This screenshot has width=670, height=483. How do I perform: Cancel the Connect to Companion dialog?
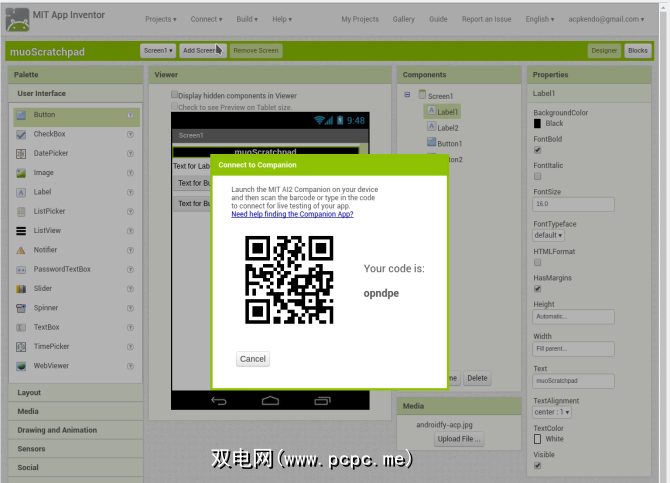(x=253, y=359)
